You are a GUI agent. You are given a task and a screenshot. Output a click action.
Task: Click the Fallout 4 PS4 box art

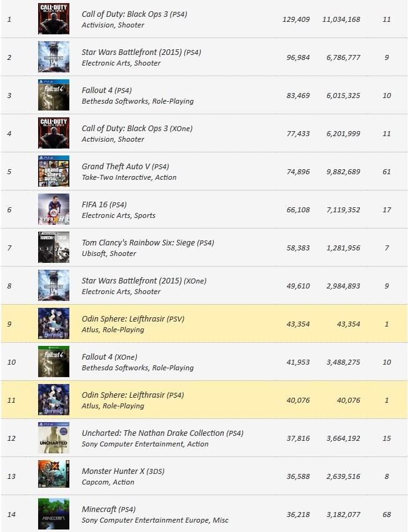[54, 95]
